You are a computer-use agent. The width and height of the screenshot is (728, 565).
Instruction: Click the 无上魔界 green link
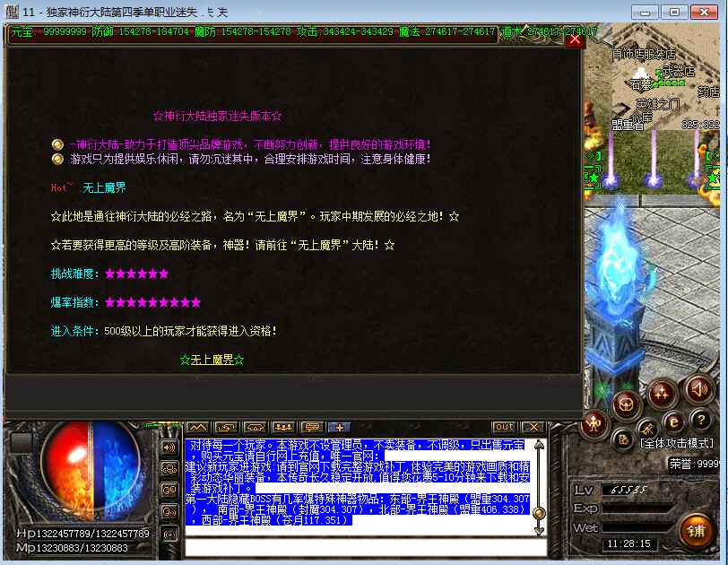[212, 360]
